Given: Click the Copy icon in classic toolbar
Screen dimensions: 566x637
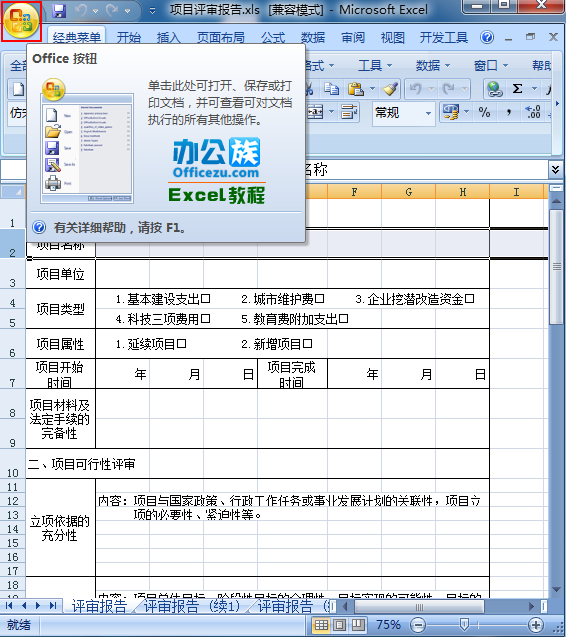Looking at the screenshot, I should 331,89.
